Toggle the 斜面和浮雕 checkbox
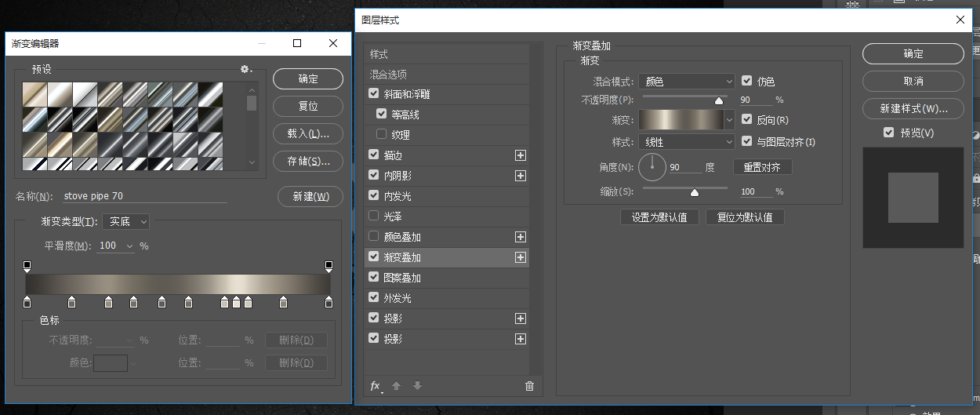Screen dimensions: 980x415 tap(374, 94)
